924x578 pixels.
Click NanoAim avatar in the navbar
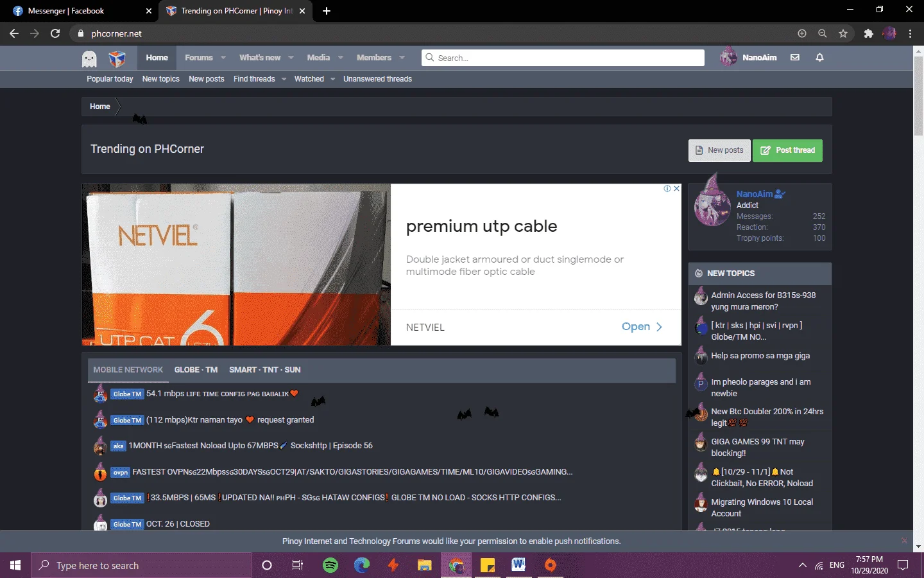[728, 57]
